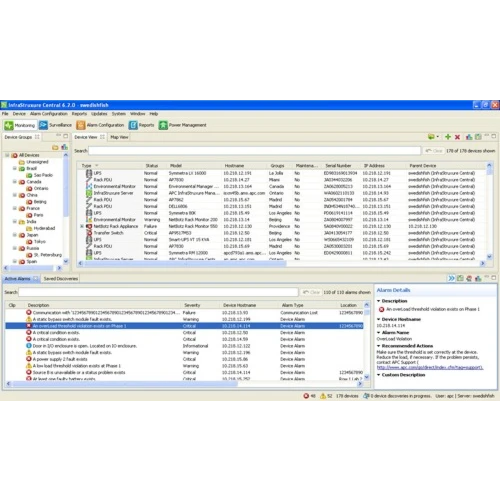Sort the device table by the Type column

[x=86, y=166]
